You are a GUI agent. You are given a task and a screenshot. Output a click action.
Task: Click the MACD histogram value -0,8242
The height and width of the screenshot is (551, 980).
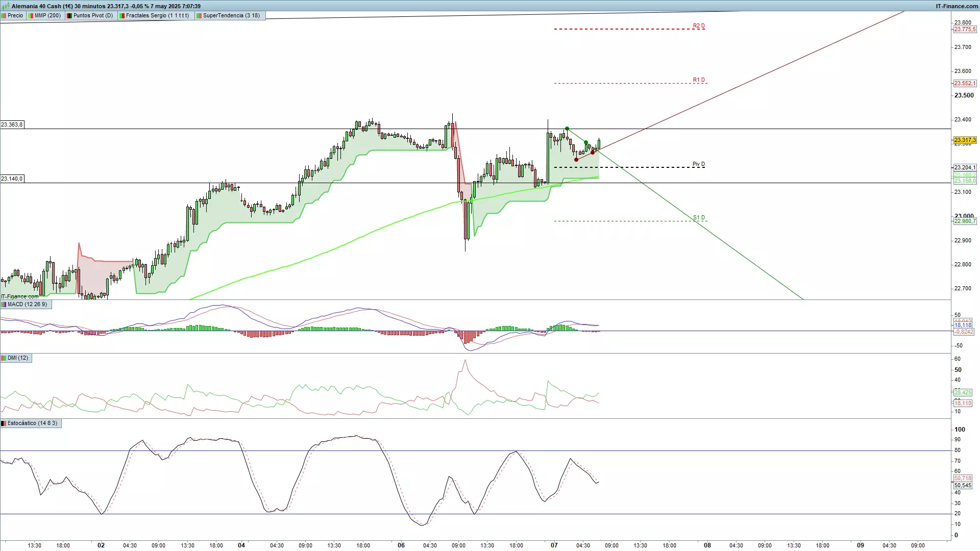[x=964, y=332]
